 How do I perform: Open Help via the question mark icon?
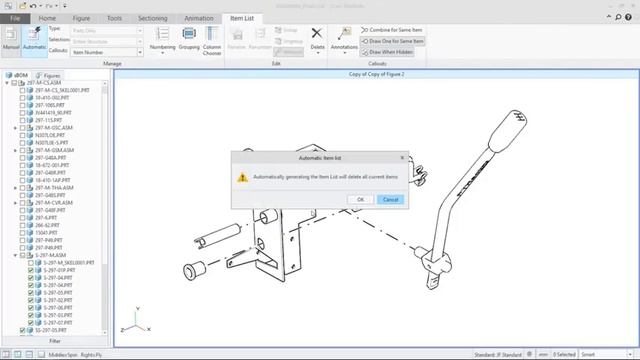click(x=629, y=17)
